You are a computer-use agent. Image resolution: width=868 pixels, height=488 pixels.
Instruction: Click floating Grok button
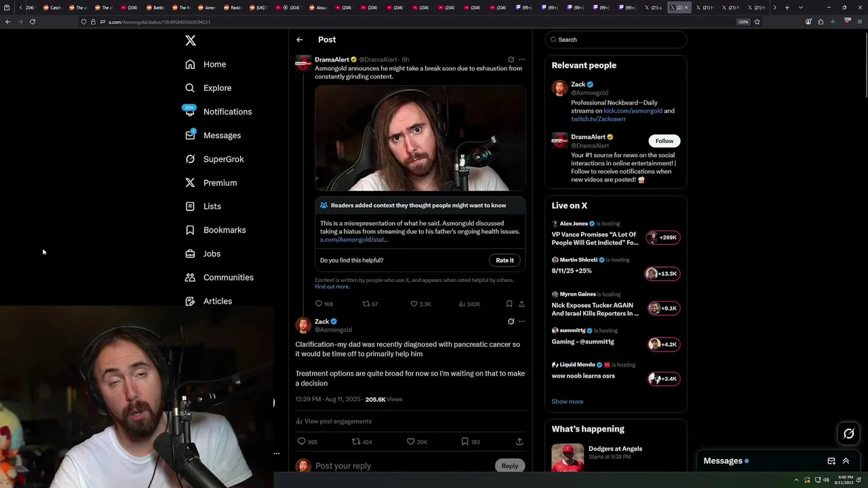tap(849, 434)
